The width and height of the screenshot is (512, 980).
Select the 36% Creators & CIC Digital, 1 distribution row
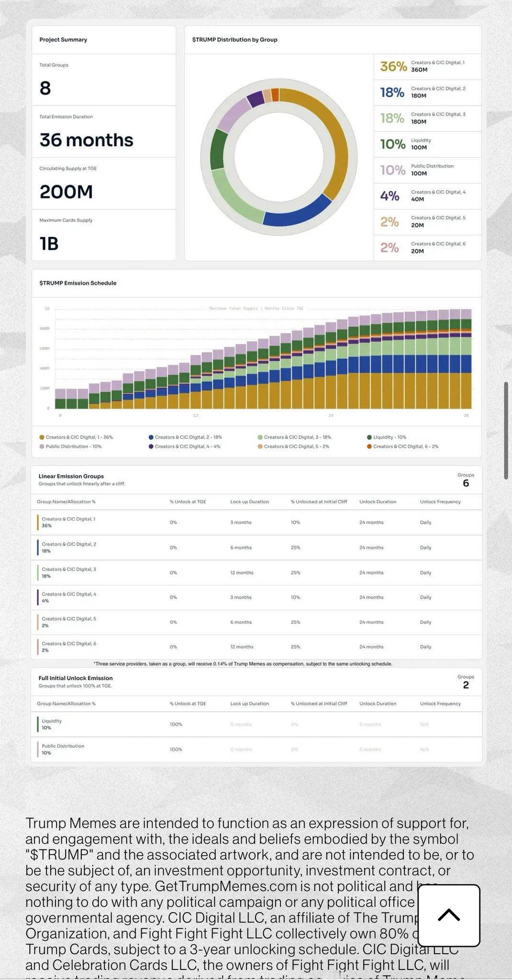tap(427, 67)
